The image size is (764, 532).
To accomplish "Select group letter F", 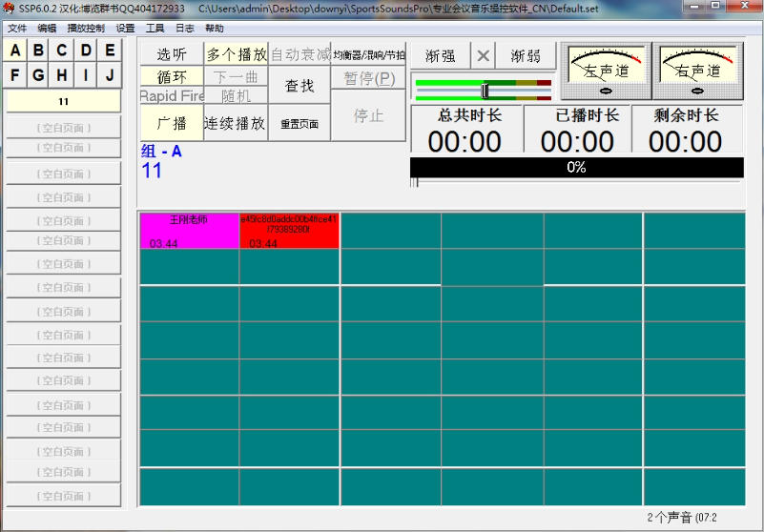I will (15, 75).
